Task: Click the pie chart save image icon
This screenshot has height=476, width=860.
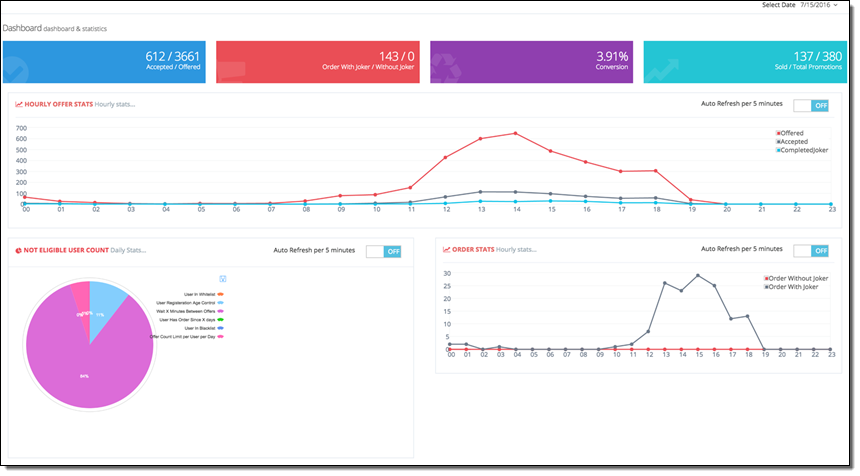Action: (222, 279)
